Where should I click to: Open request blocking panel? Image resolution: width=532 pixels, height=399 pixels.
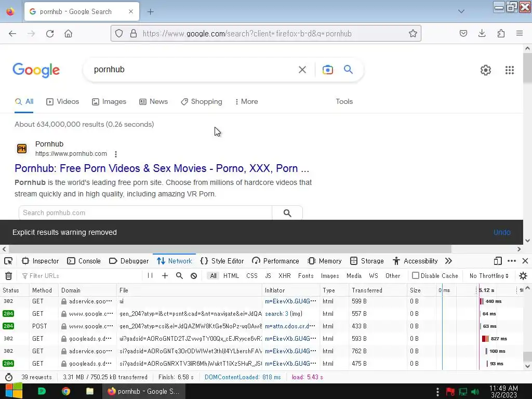pos(194,275)
